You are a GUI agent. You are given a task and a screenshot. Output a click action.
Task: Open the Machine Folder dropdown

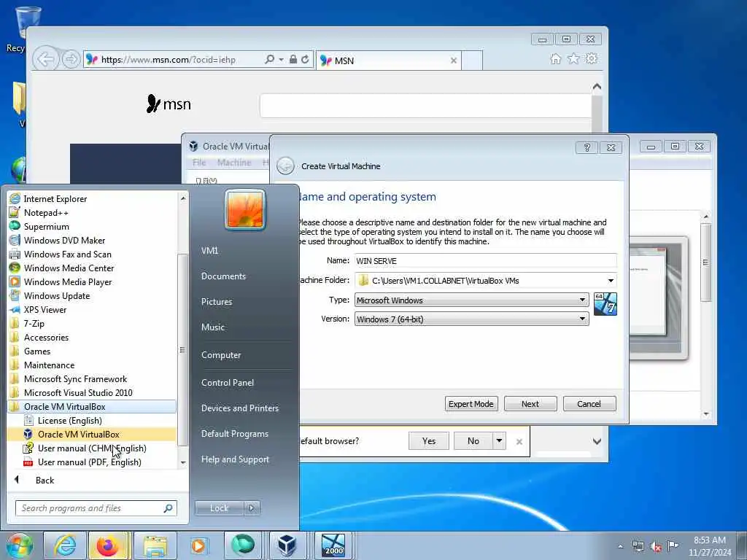(x=611, y=281)
